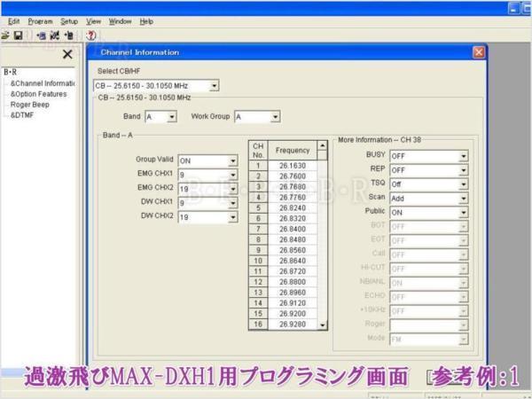This screenshot has height=399, width=532.
Task: Click the blue radio icon beside the save icon
Action: 41,35
